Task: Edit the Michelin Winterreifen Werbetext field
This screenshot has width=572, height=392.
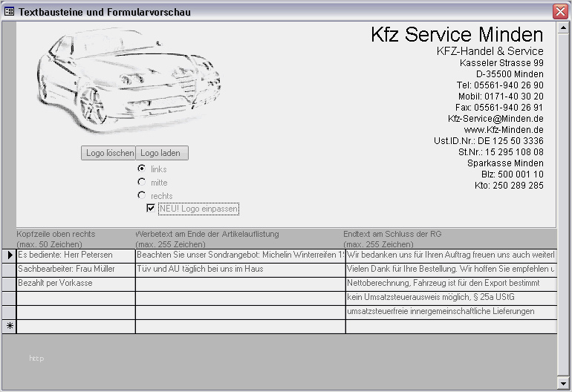Action: point(240,255)
